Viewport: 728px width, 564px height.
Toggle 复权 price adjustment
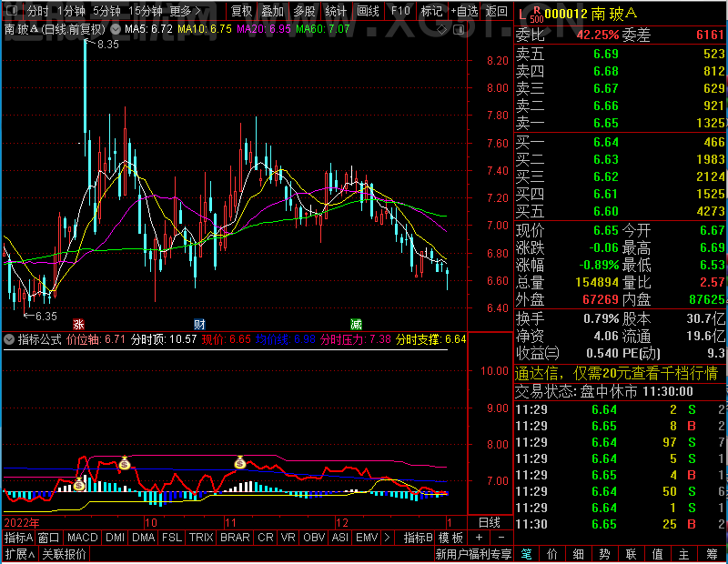[241, 11]
